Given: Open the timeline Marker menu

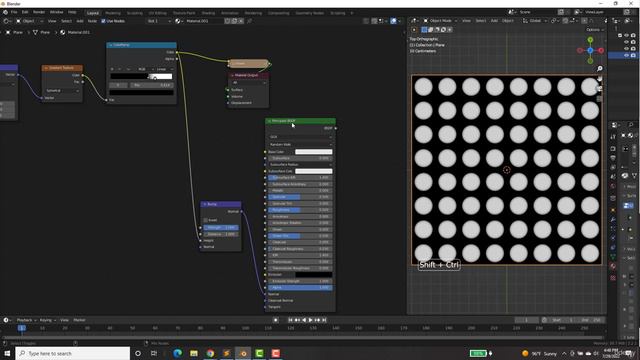Looking at the screenshot, I should [79, 320].
